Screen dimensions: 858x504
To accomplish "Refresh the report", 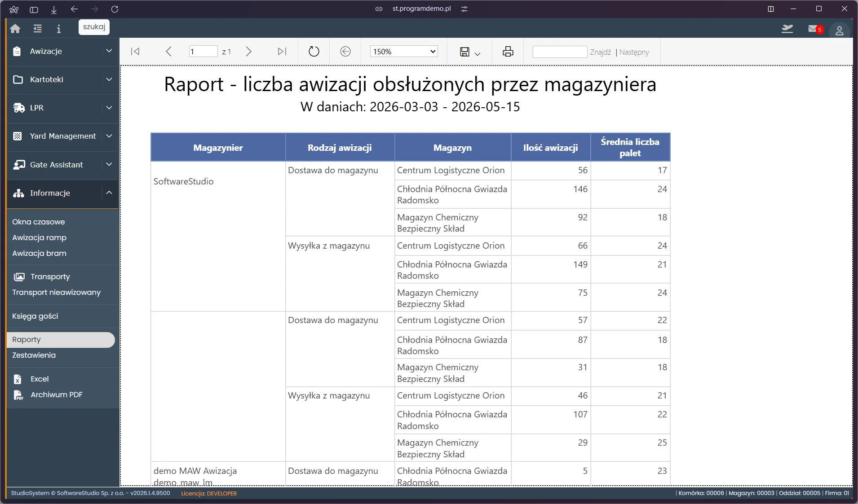I will point(314,52).
